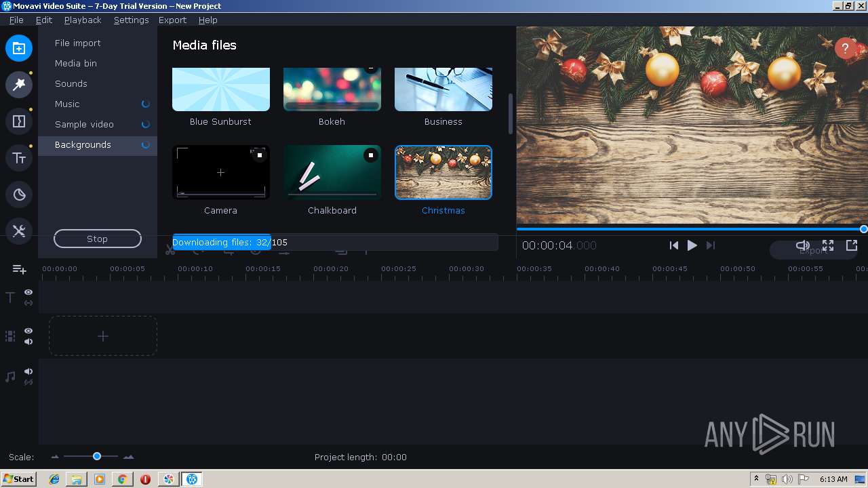Open file explorer folder from taskbar

point(77,479)
